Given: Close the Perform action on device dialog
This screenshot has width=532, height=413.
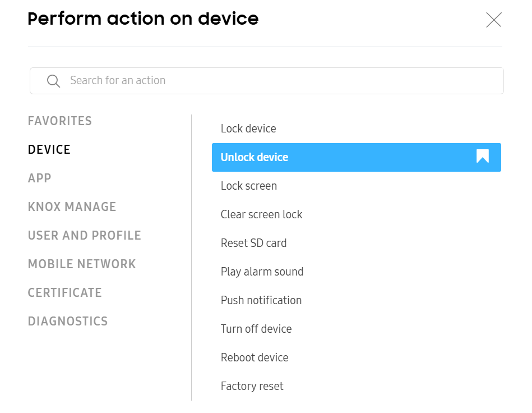Looking at the screenshot, I should (493, 20).
